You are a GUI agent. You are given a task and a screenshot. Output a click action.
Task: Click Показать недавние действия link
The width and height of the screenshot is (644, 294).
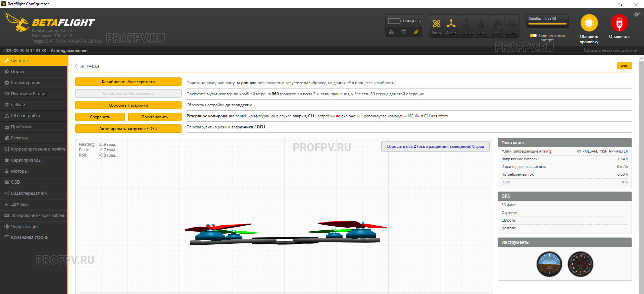click(x=610, y=50)
